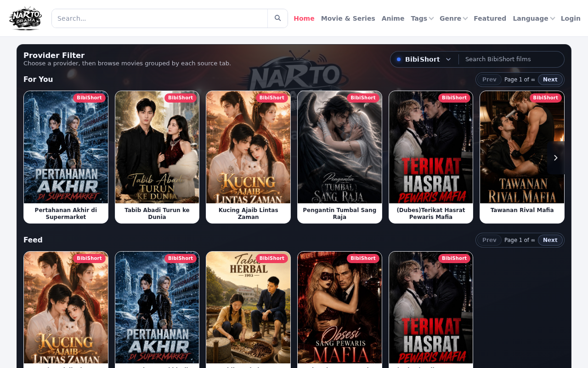Open Kucing Ajaib Lintas Zaman poster in For You
The width and height of the screenshot is (588, 368).
pos(248,147)
